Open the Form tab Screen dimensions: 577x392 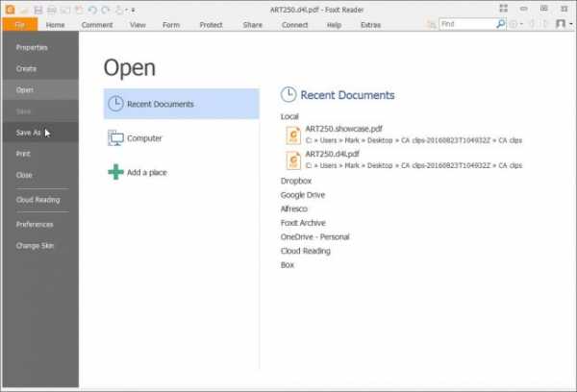[171, 25]
